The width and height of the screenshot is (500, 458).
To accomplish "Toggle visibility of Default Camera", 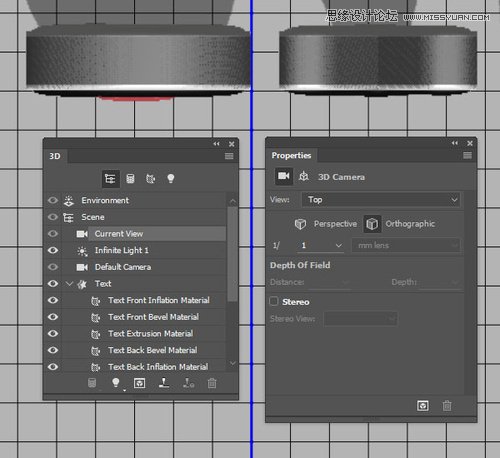I will 53,267.
